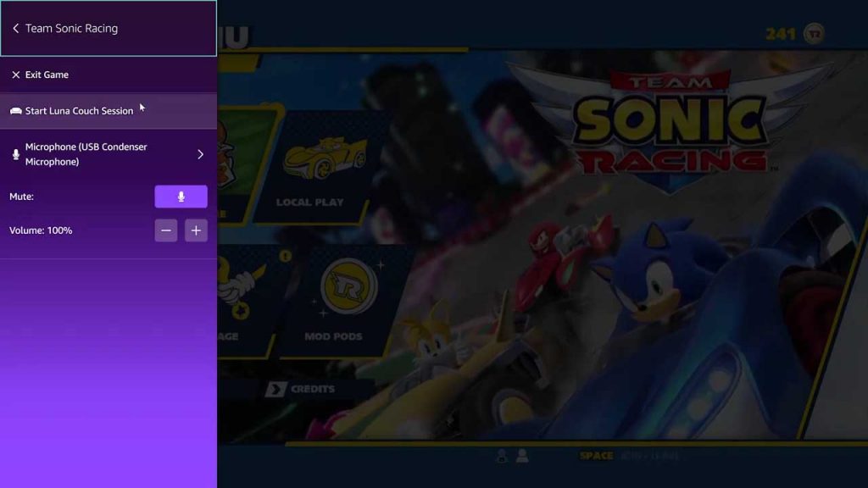Click the Mute: label
Image resolution: width=868 pixels, height=488 pixels.
coord(21,197)
